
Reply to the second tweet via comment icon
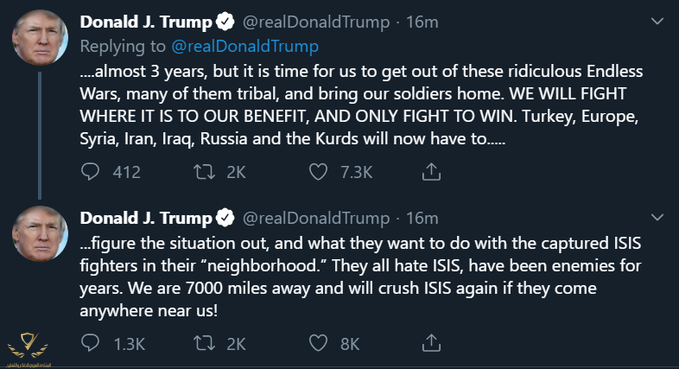pyautogui.click(x=90, y=343)
